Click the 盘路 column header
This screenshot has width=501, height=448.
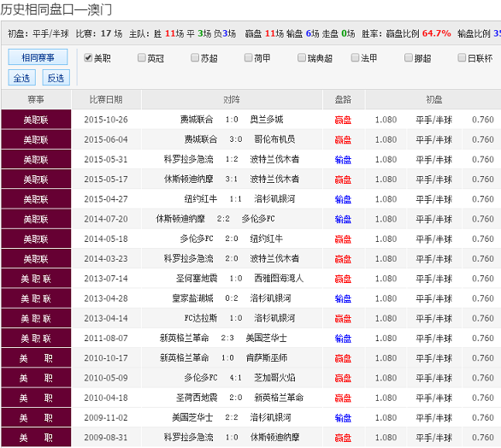pos(344,100)
